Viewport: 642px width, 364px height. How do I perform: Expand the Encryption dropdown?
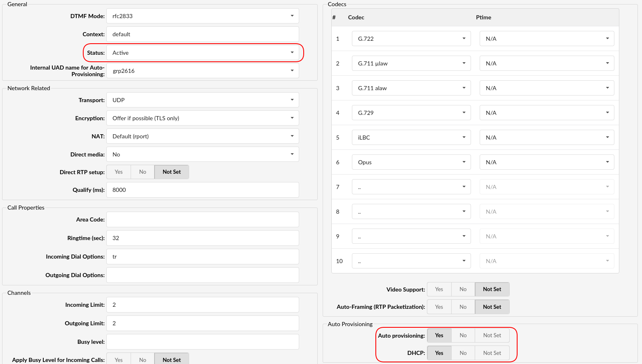point(202,118)
